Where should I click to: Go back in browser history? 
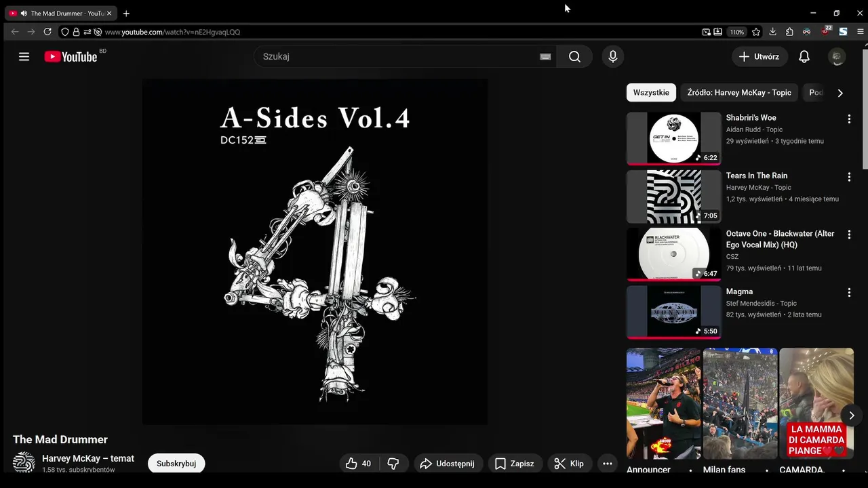(x=15, y=32)
